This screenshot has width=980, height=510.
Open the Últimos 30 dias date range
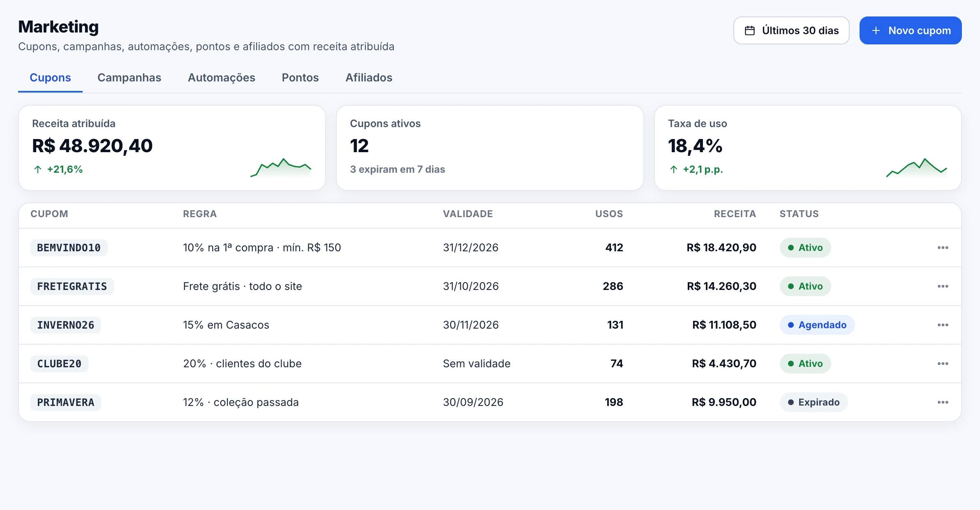pos(791,30)
